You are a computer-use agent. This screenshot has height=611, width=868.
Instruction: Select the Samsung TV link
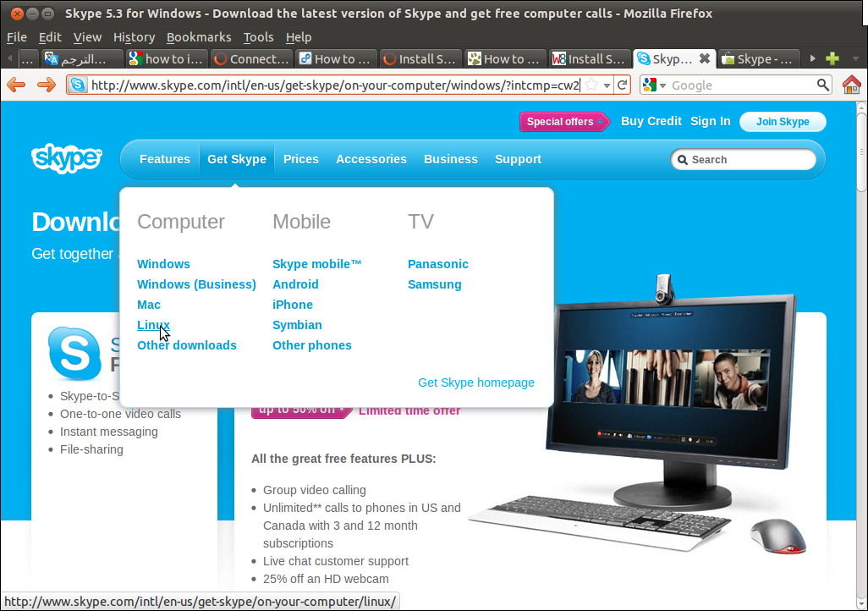(435, 284)
